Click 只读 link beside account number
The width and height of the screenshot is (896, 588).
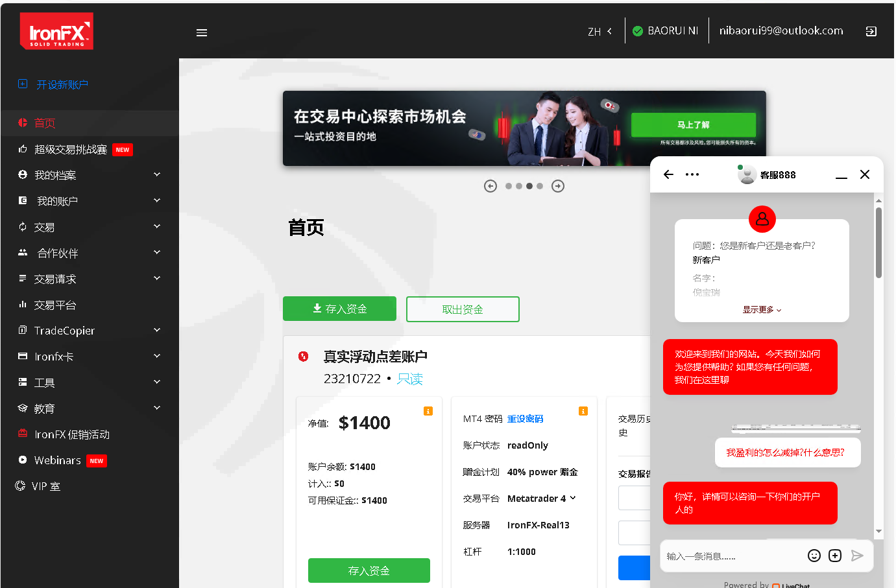point(410,379)
